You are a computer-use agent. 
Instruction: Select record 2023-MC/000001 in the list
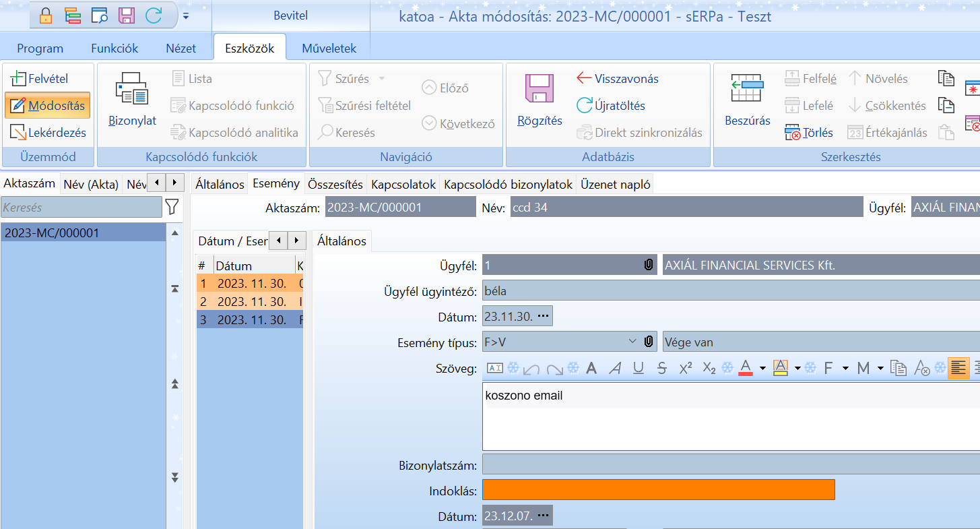tap(84, 233)
